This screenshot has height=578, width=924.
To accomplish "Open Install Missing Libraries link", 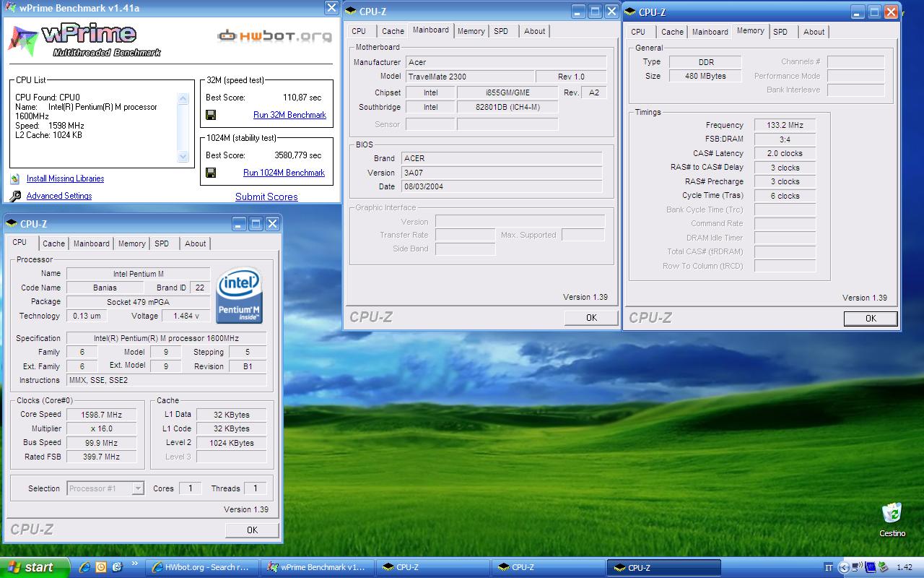I will point(65,178).
